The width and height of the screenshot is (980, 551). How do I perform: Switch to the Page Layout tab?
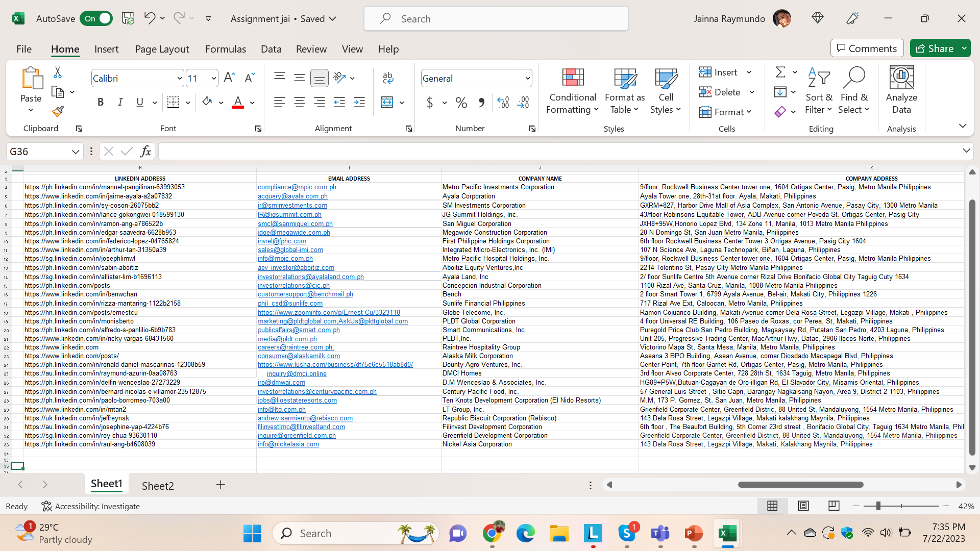(162, 49)
